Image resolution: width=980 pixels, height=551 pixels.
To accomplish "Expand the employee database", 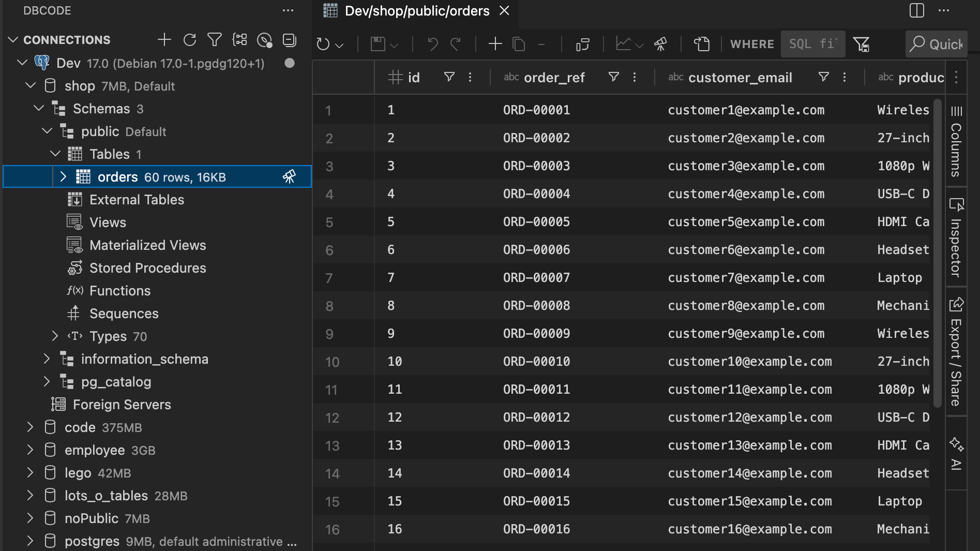I will 31,450.
